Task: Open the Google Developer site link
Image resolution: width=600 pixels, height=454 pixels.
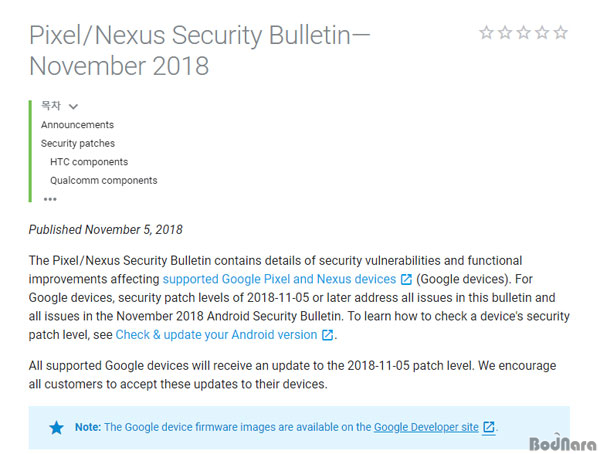Action: pos(426,427)
